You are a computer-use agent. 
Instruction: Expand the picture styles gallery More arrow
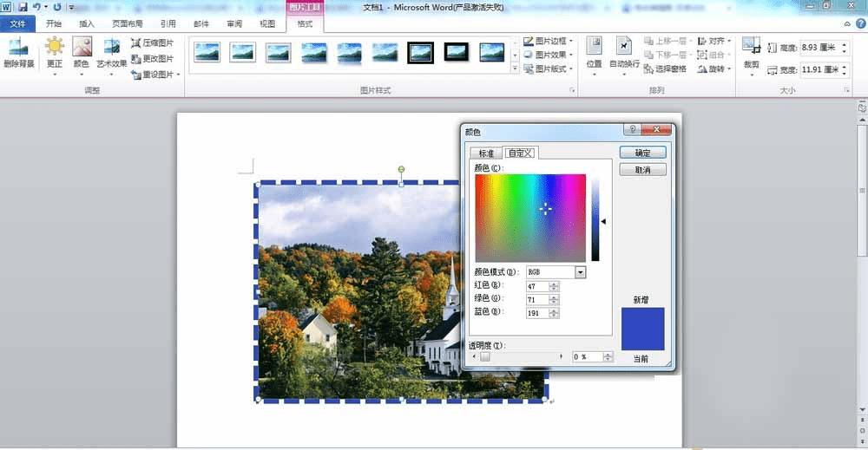515,68
